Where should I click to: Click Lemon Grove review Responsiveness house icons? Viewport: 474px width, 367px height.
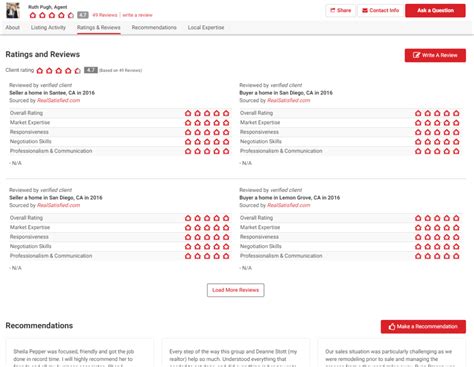click(437, 237)
